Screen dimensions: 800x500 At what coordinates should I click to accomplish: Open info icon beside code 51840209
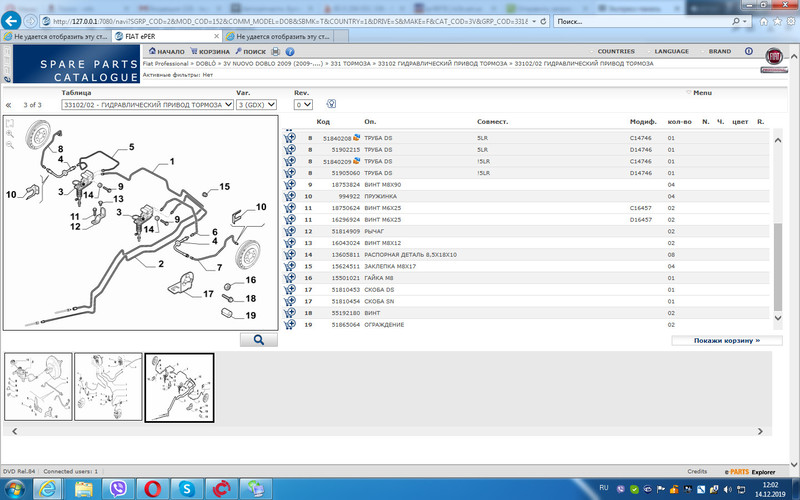click(x=356, y=161)
